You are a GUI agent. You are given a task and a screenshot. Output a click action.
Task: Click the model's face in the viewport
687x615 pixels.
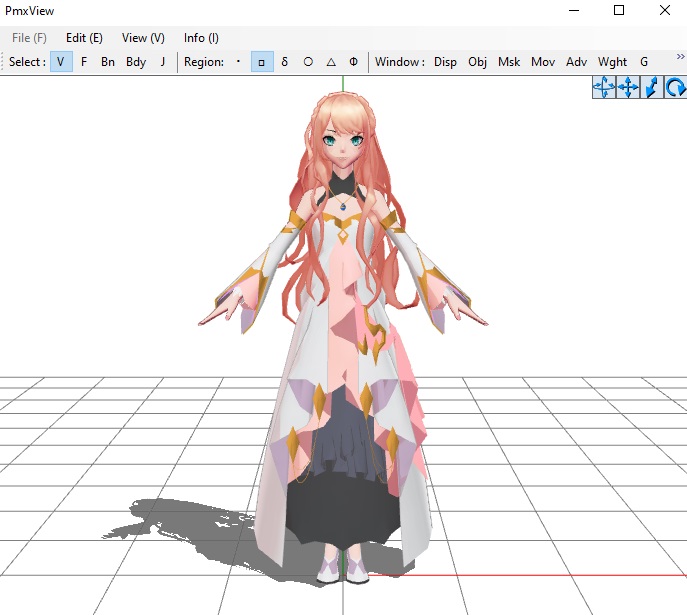pyautogui.click(x=343, y=142)
